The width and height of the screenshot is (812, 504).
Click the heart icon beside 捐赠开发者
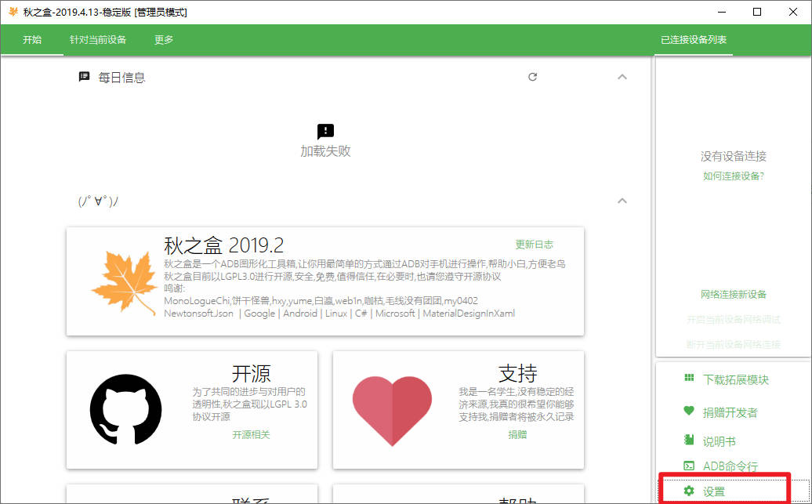[x=689, y=412]
